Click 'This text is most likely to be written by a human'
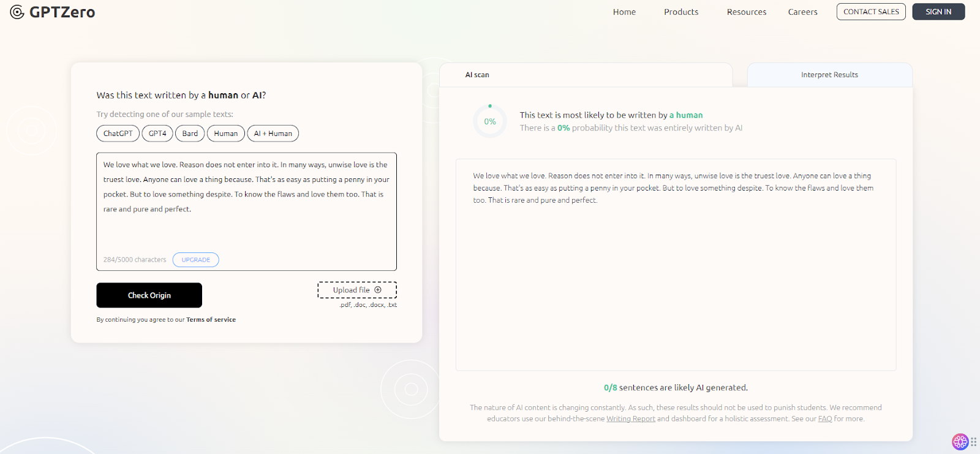Image resolution: width=980 pixels, height=454 pixels. point(611,115)
